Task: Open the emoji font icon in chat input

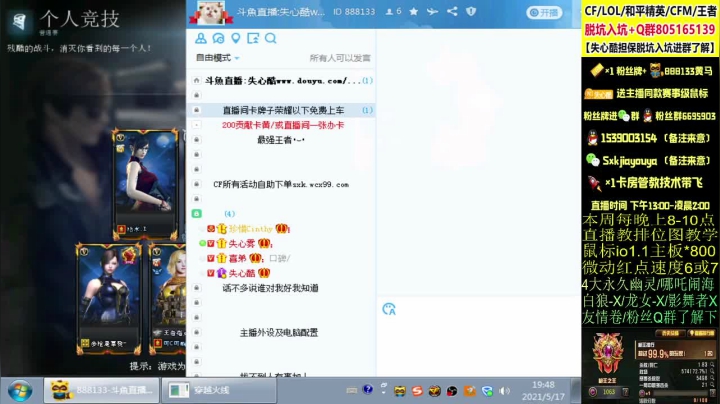Action: click(x=389, y=309)
